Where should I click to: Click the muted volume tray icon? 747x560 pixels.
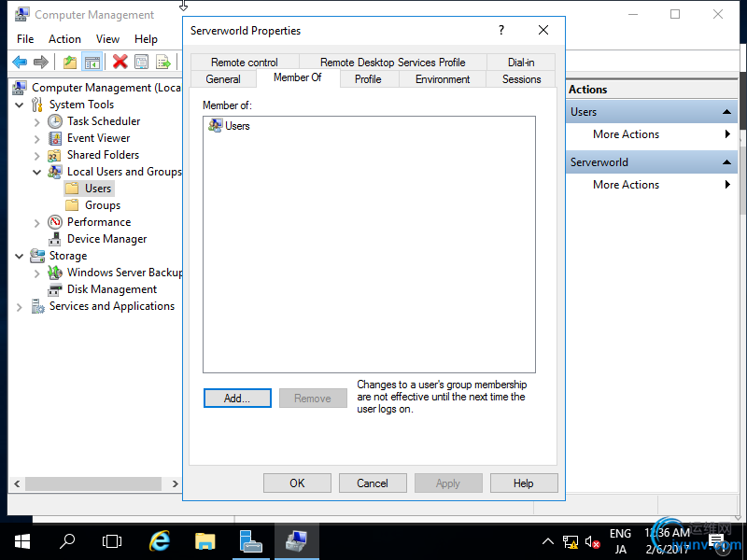point(592,542)
